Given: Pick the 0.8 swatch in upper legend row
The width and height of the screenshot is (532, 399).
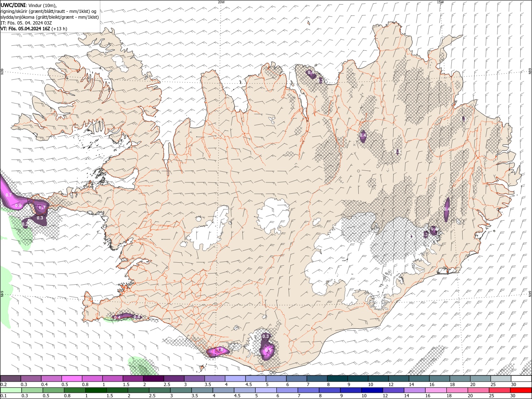Looking at the screenshot, I should [92, 379].
